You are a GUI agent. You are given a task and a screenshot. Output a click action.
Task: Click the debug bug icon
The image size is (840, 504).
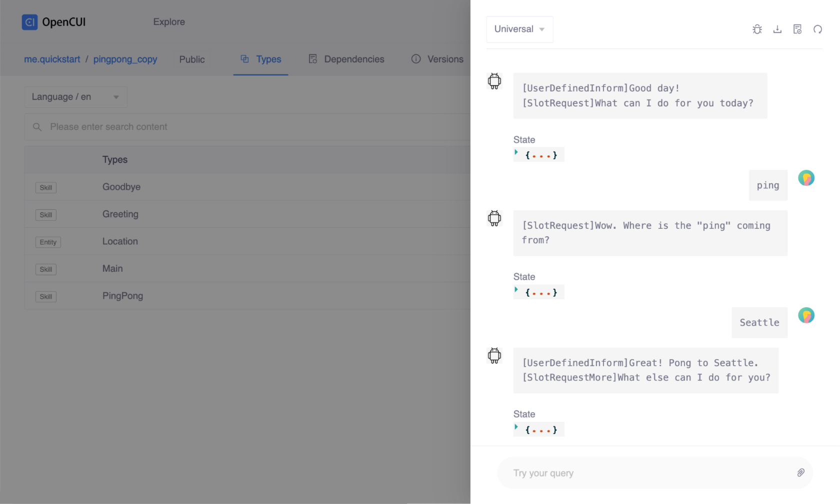point(757,29)
